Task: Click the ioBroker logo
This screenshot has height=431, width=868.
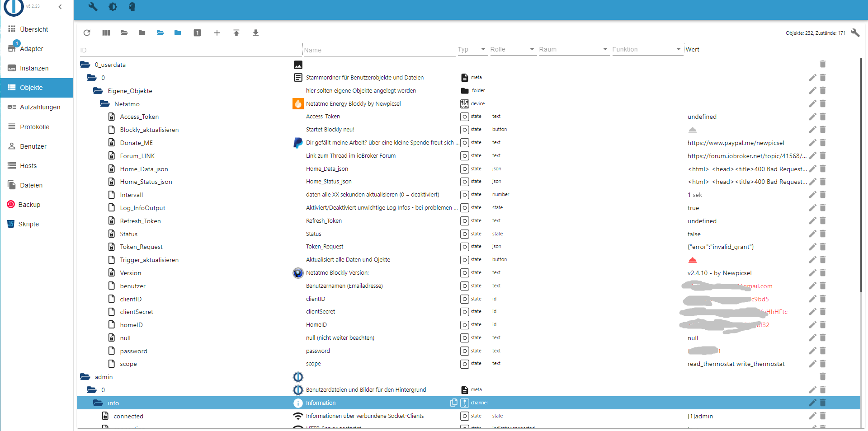Action: pyautogui.click(x=14, y=7)
